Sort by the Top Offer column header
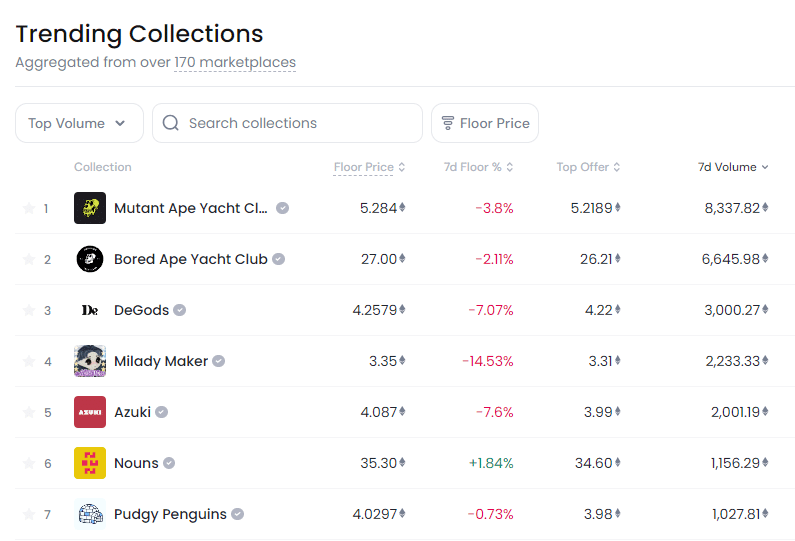The height and width of the screenshot is (541, 795). tap(588, 167)
